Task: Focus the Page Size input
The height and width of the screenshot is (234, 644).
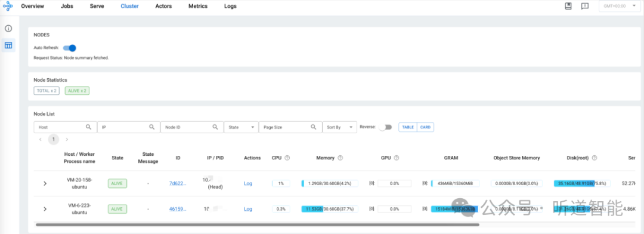Action: click(290, 127)
